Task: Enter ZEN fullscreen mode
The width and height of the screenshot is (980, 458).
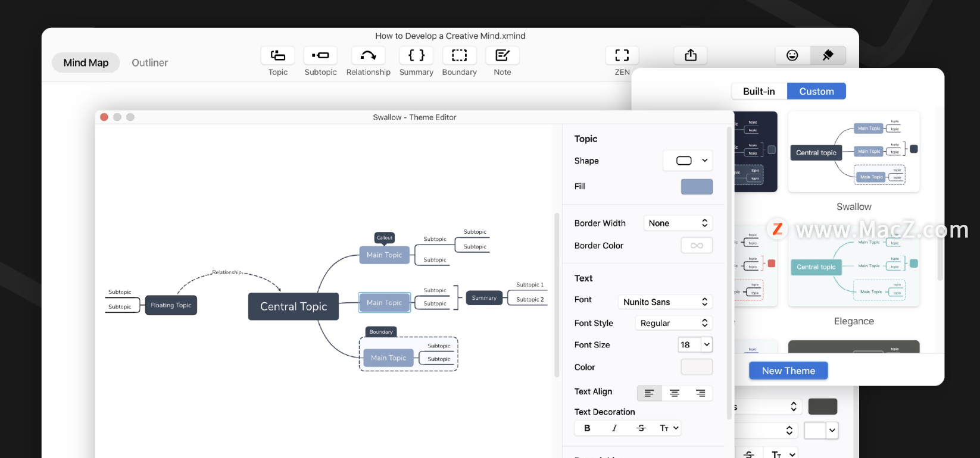Action: coord(622,55)
